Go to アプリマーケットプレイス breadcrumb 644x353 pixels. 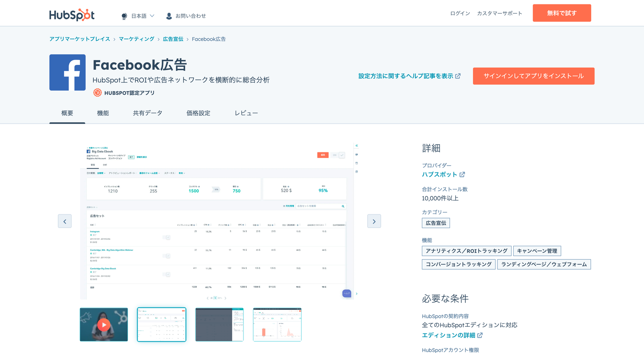point(80,39)
